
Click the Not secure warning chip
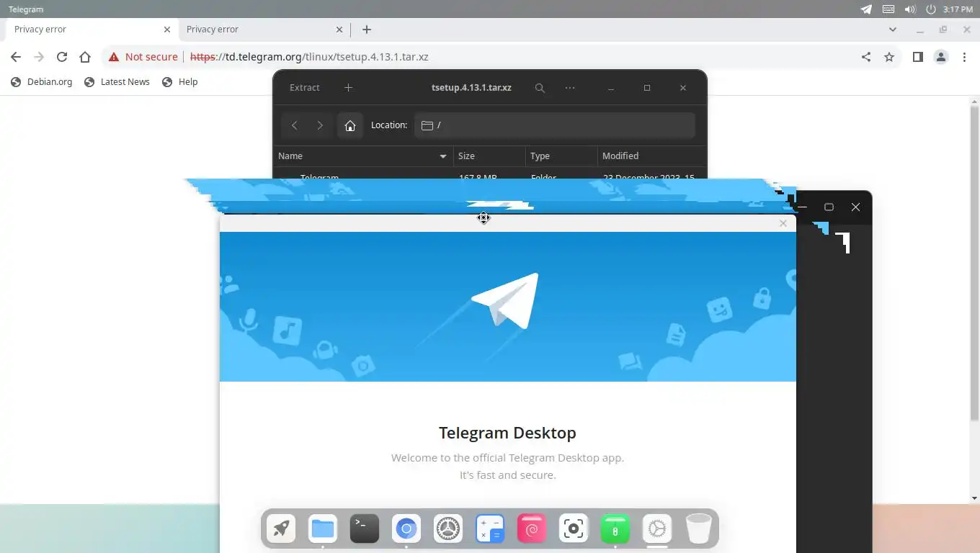143,57
